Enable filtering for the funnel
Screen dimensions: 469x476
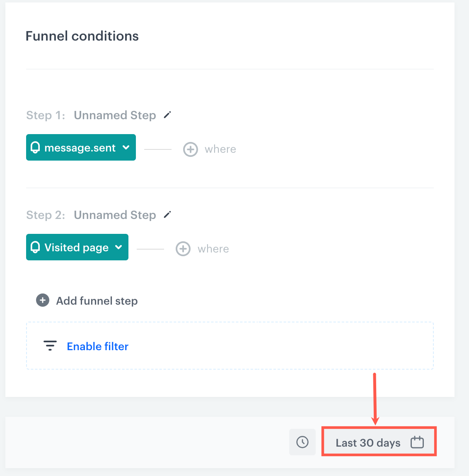coord(97,346)
